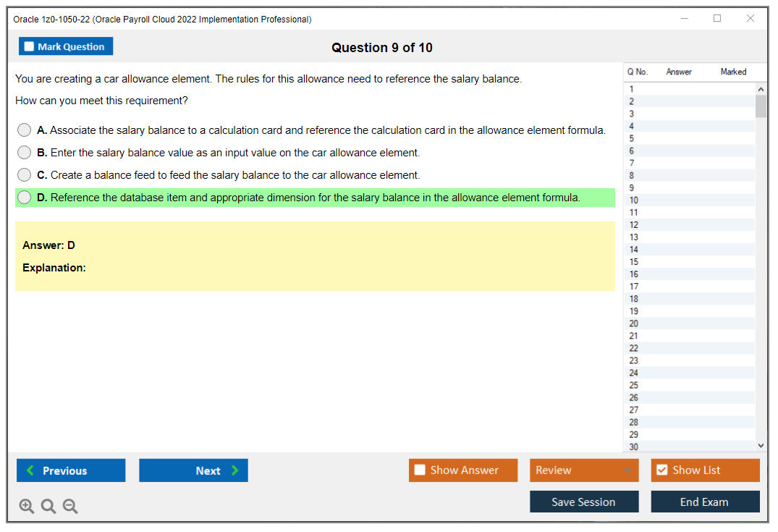Click the zoom out magnifier icon
The width and height of the screenshot is (778, 532).
point(70,507)
